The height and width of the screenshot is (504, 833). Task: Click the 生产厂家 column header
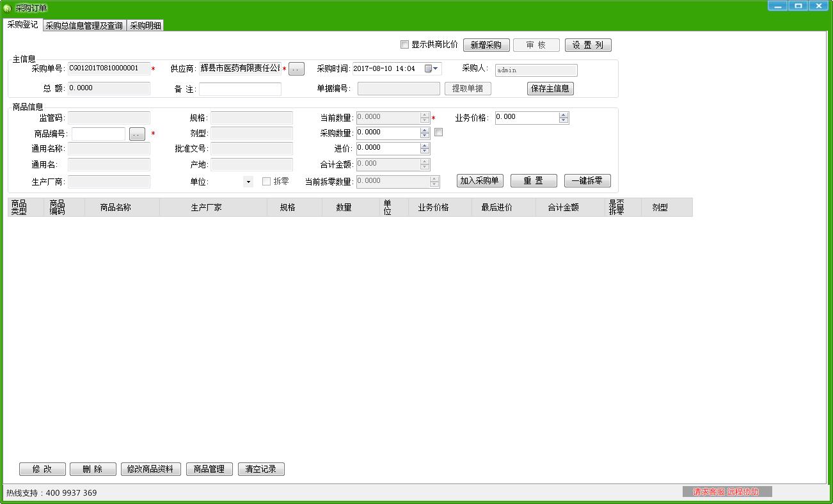pos(214,207)
